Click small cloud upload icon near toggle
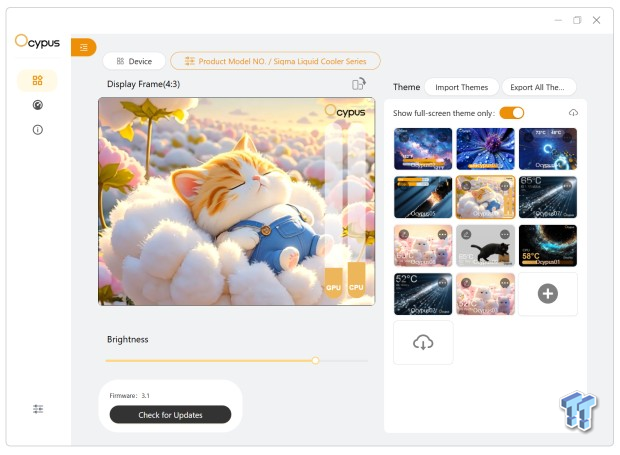 (573, 113)
